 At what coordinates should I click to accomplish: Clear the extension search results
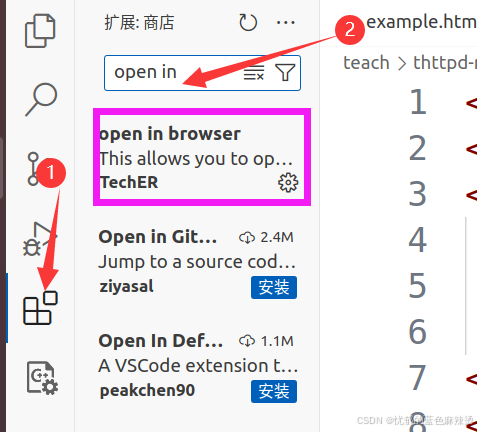pyautogui.click(x=254, y=73)
